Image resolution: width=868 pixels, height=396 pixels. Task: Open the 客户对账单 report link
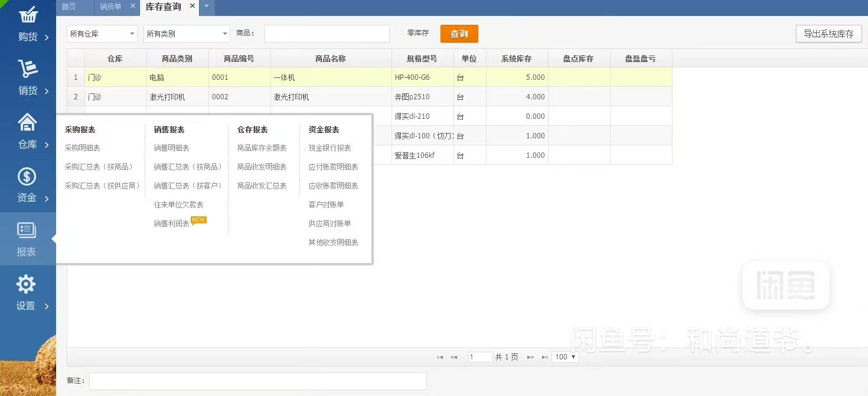point(325,205)
